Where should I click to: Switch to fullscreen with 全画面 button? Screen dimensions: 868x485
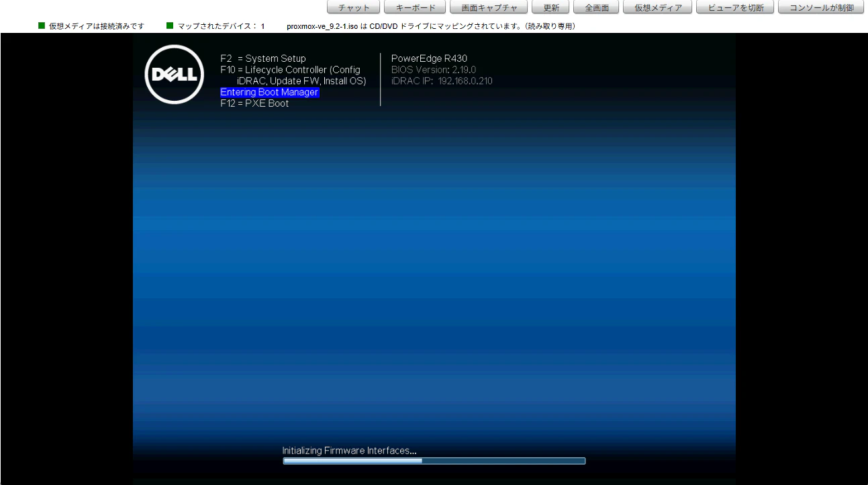(596, 8)
